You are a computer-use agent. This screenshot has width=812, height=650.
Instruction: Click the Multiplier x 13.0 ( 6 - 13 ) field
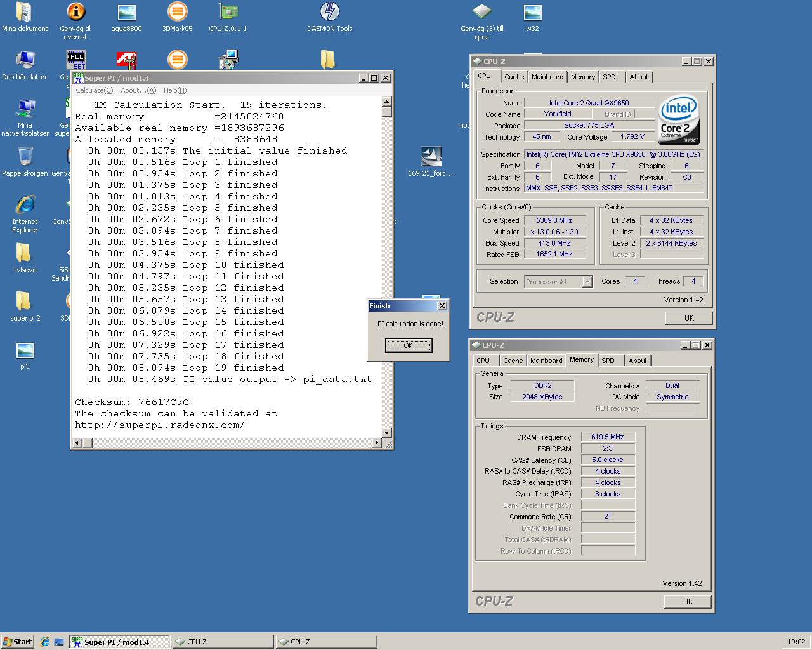tap(554, 232)
